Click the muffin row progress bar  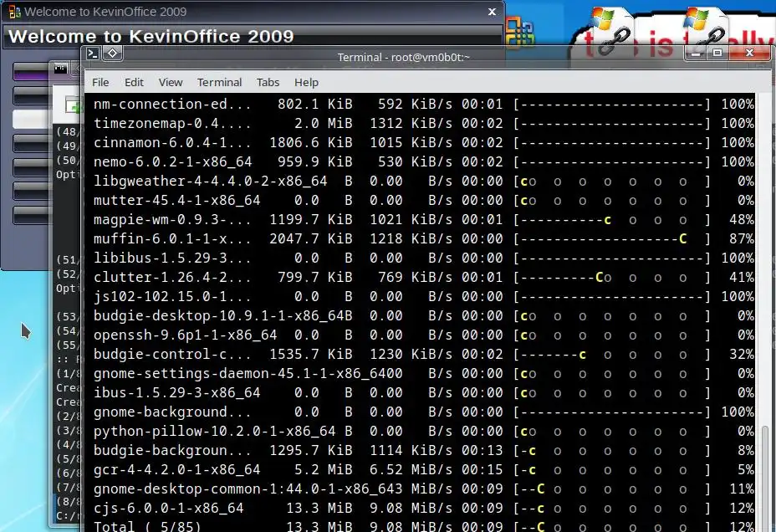(x=612, y=239)
